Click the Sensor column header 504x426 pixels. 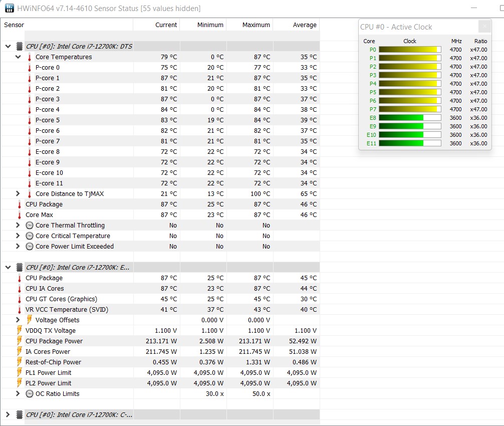67,25
